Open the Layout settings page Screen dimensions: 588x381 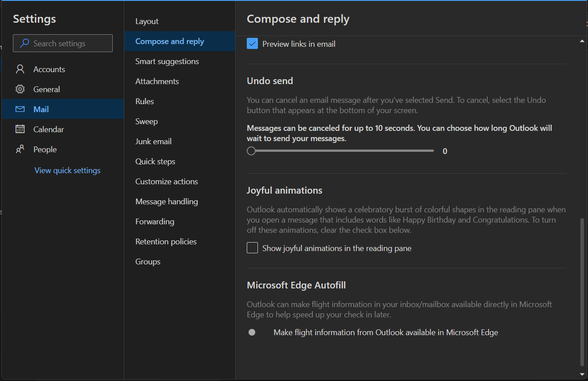(x=180, y=21)
